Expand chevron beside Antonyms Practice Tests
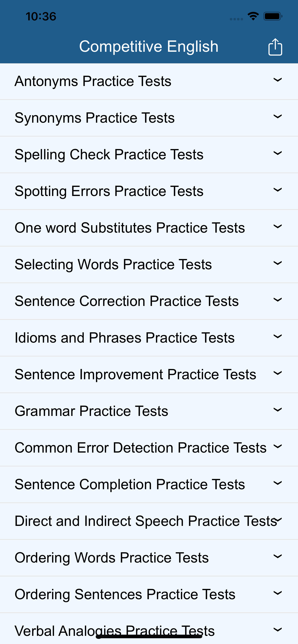 click(x=277, y=80)
